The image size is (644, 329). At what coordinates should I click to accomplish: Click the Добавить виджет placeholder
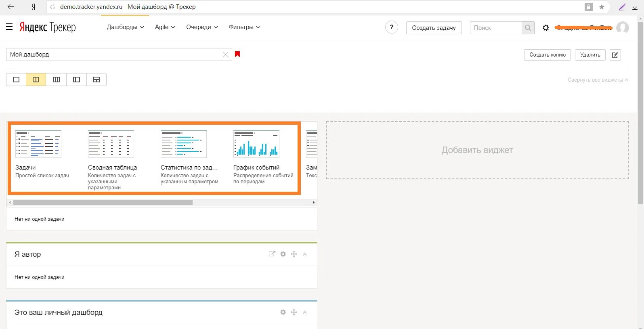(x=477, y=150)
